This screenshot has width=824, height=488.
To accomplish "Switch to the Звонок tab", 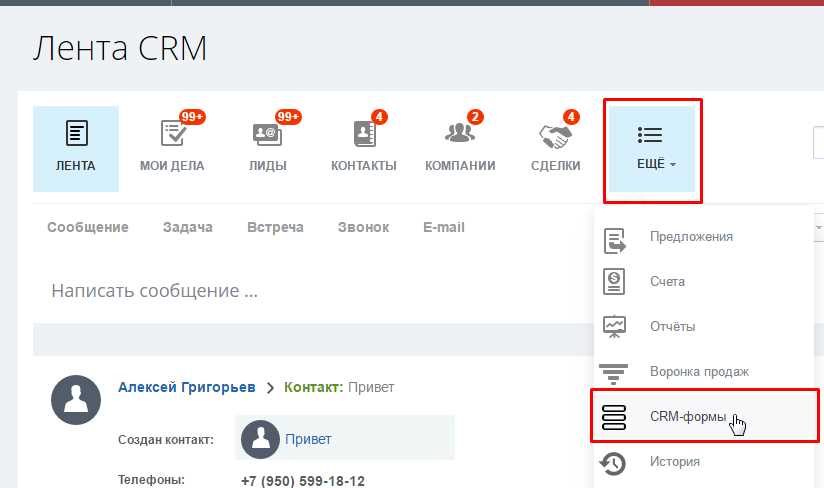I will tap(363, 227).
